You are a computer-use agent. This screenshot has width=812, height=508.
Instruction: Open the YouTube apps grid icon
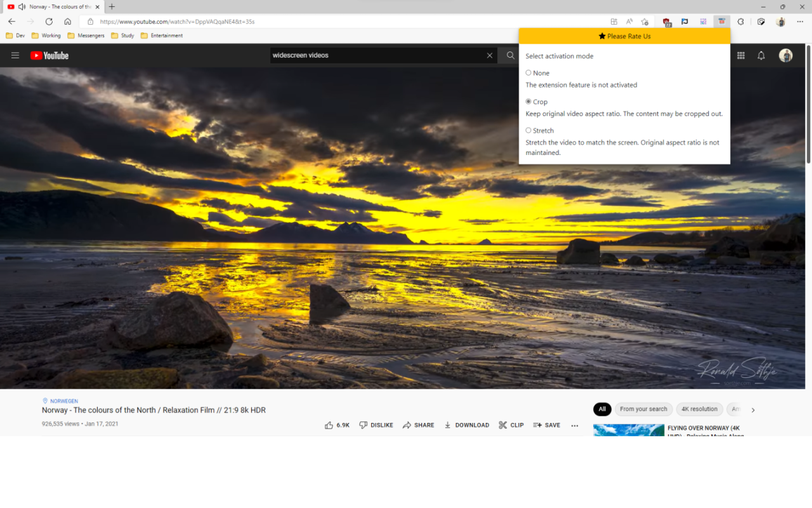[741, 55]
